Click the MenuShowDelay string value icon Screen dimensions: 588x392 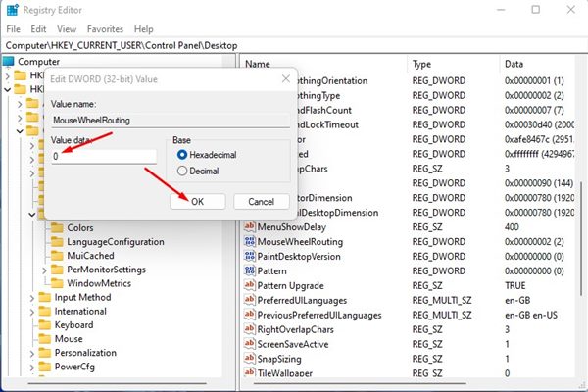249,226
